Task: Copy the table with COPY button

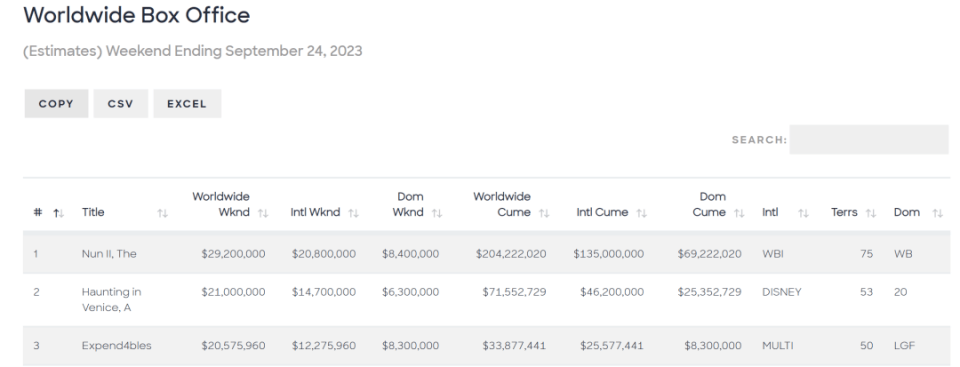Action: (56, 104)
